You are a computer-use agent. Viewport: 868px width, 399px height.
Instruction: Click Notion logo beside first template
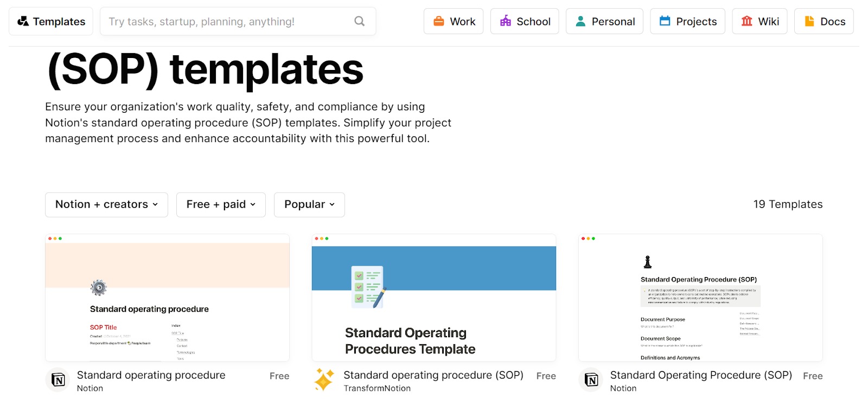[x=58, y=380]
